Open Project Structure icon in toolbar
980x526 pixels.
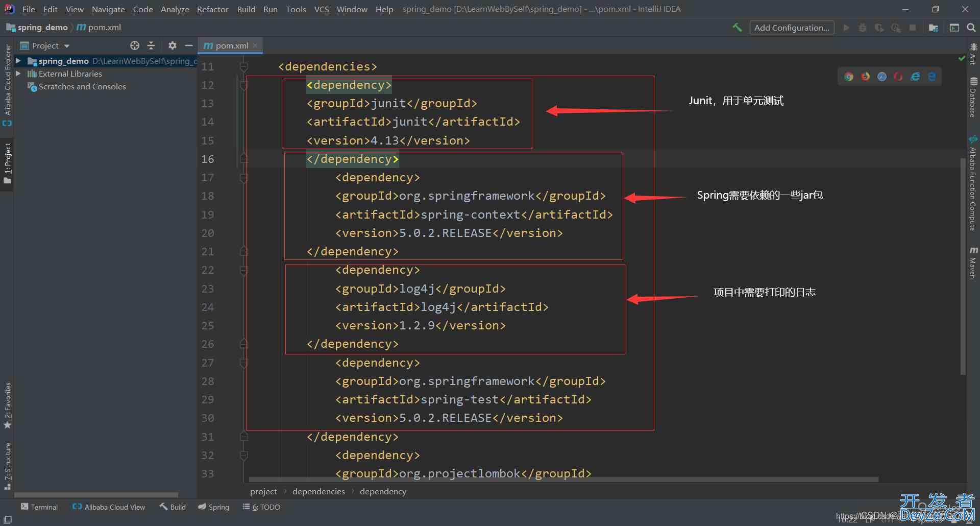[934, 28]
